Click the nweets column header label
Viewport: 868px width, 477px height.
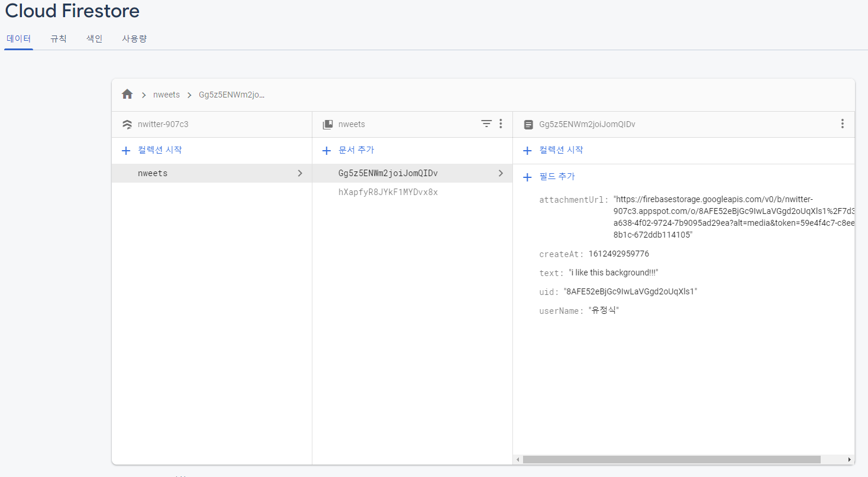coord(351,124)
